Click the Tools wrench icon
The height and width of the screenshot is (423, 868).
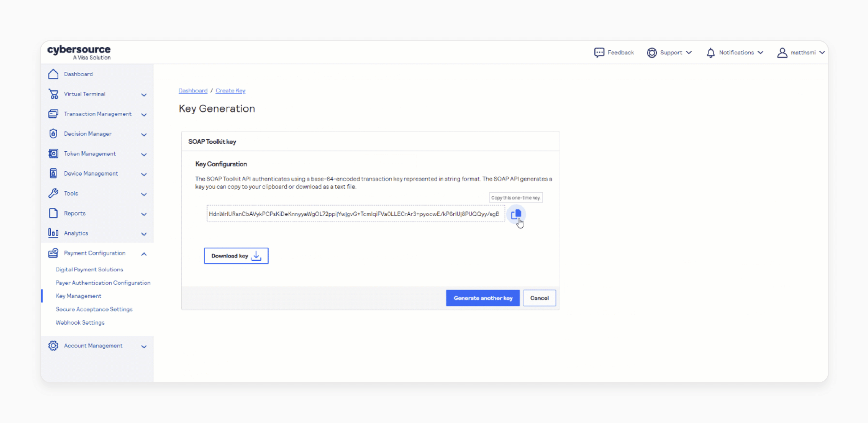(x=53, y=193)
